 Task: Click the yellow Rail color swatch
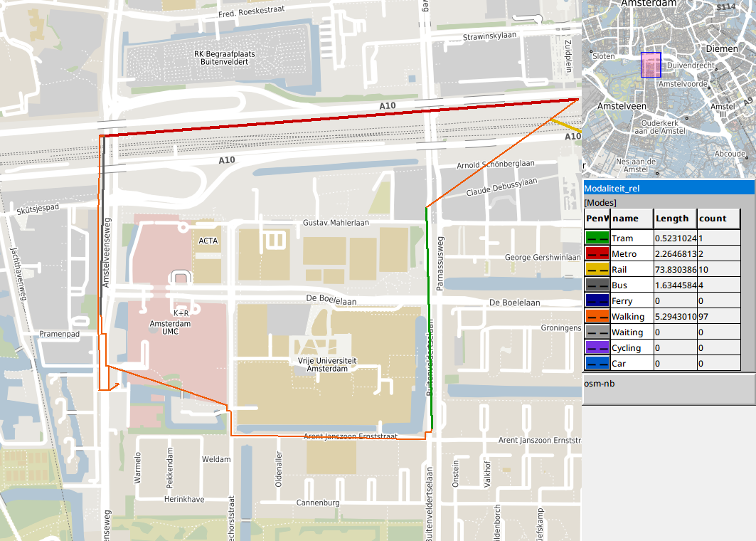tap(597, 269)
